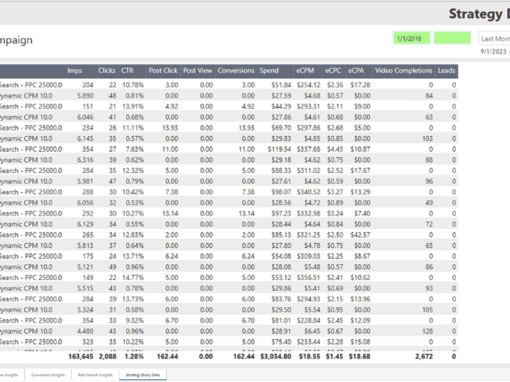Click the 6,129 impressions value
Screen dimensions: 510x382
(85, 224)
